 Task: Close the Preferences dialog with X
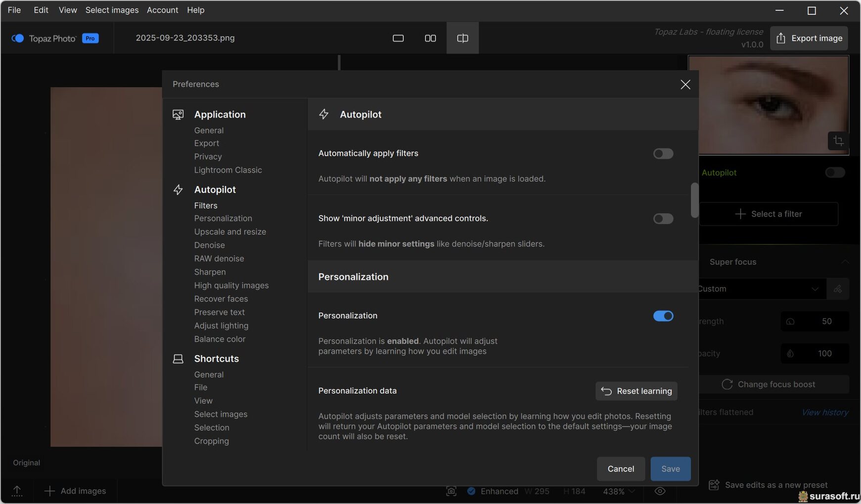pyautogui.click(x=685, y=84)
